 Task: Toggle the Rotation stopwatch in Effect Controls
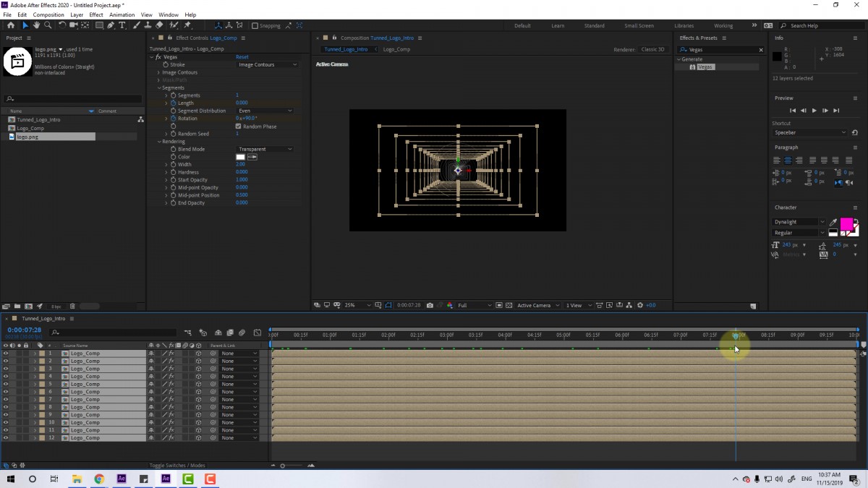click(x=174, y=119)
